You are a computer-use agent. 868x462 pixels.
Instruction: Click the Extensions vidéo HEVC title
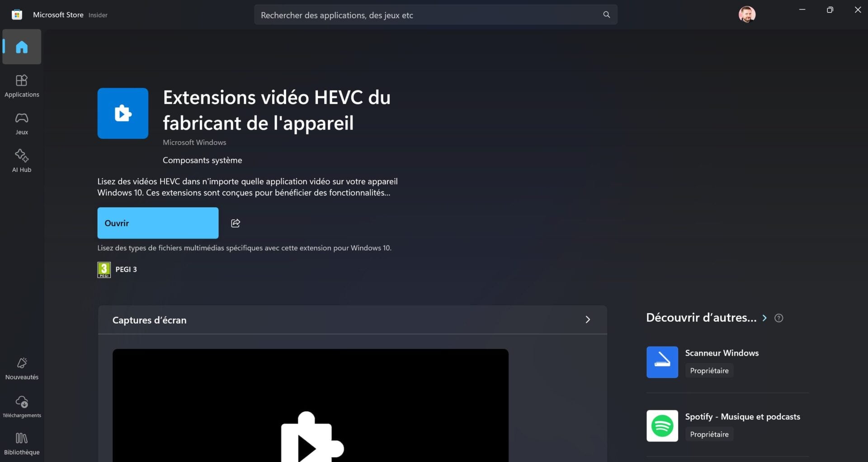277,110
